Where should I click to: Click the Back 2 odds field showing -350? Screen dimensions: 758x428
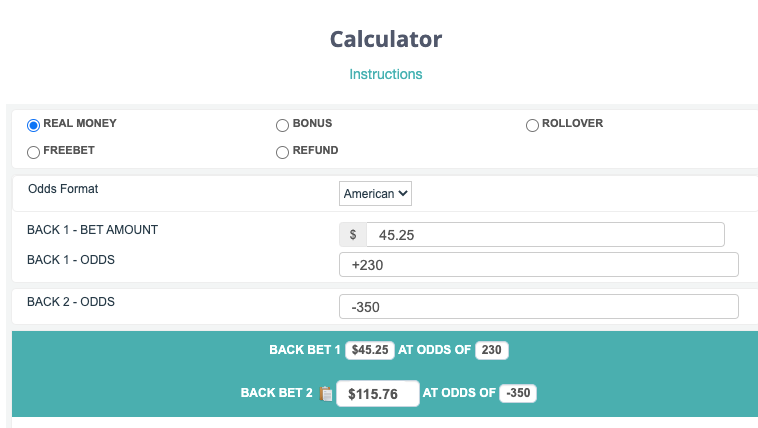pyautogui.click(x=539, y=307)
